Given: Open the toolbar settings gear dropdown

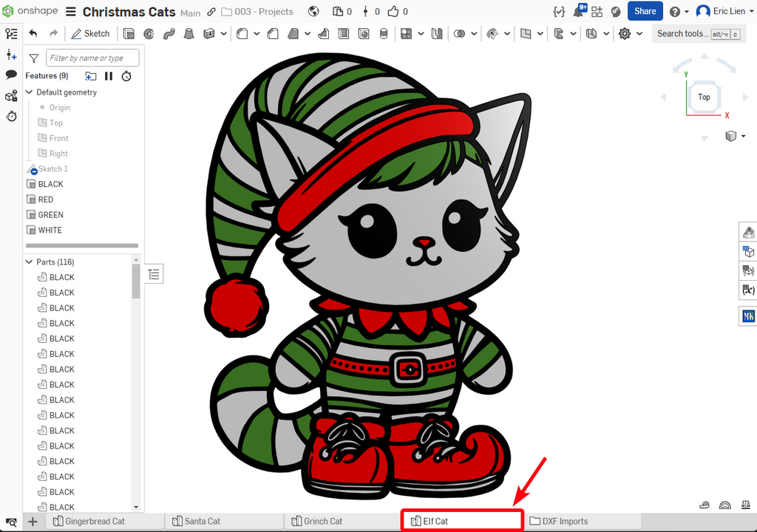Looking at the screenshot, I should (x=639, y=34).
